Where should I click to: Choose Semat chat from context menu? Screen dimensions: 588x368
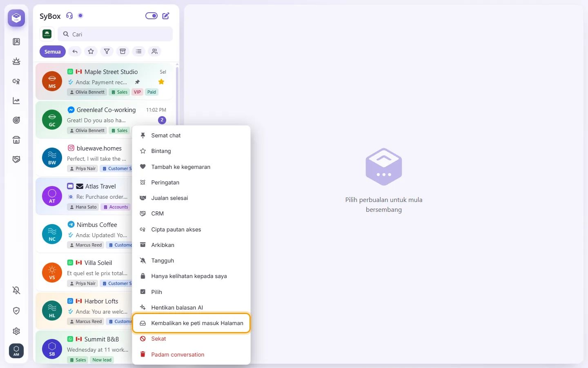(x=191, y=135)
